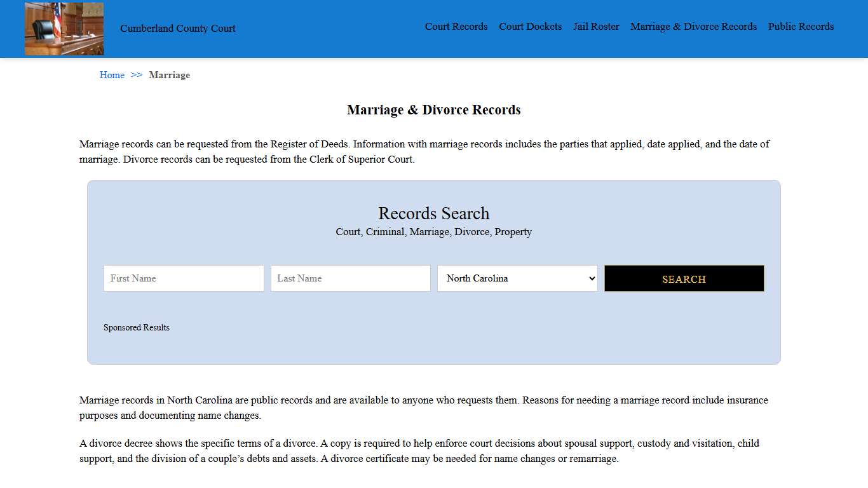Click the Sponsored Results label

[x=137, y=327]
